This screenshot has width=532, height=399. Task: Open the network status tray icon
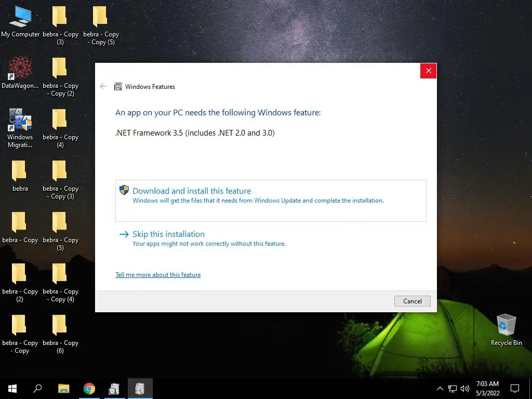tap(453, 389)
